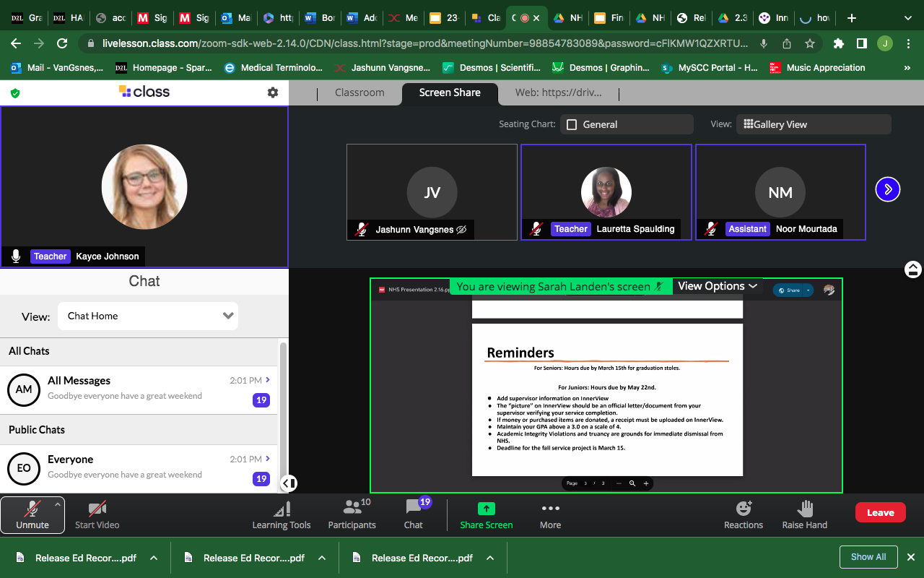Open the Music Appreciation bookmark

817,68
